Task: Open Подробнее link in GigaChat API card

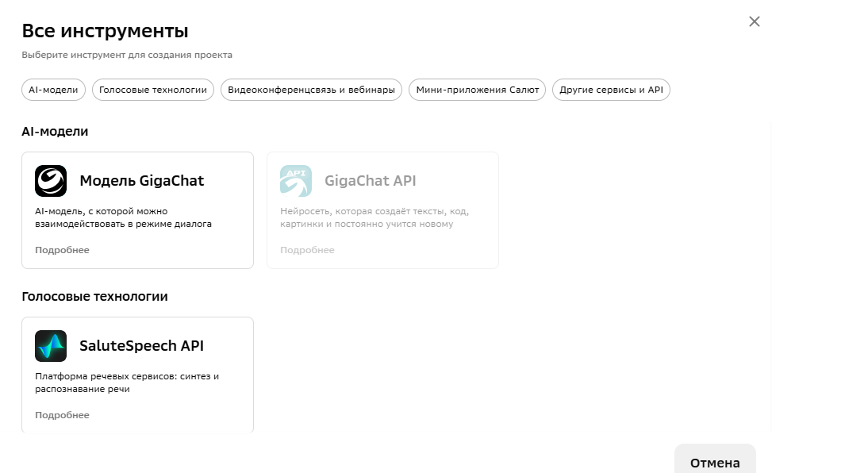Action: click(307, 250)
